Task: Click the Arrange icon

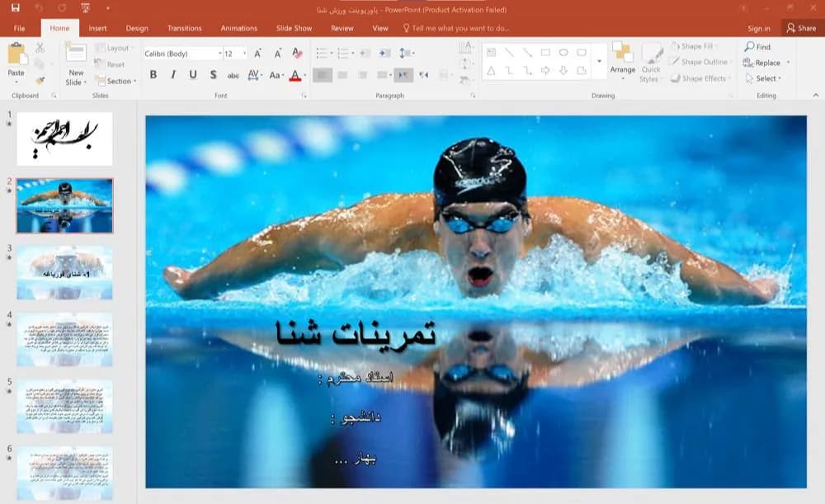Action: click(622, 52)
